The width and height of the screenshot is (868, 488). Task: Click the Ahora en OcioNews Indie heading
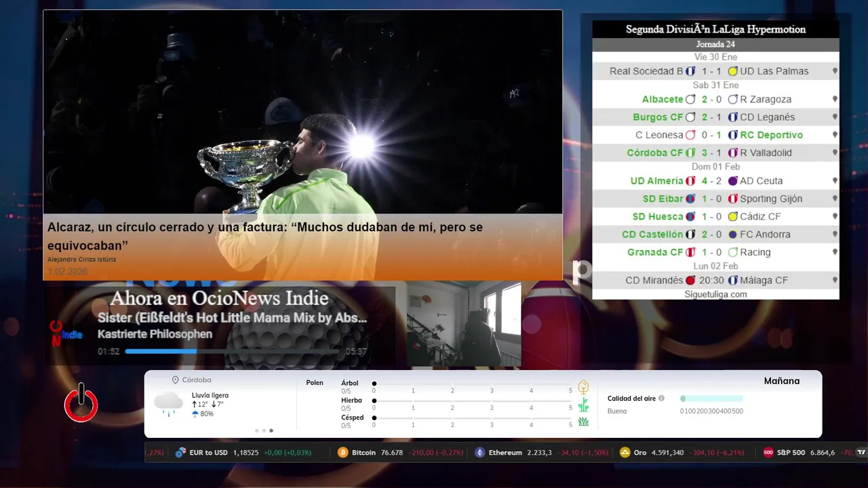coord(219,298)
